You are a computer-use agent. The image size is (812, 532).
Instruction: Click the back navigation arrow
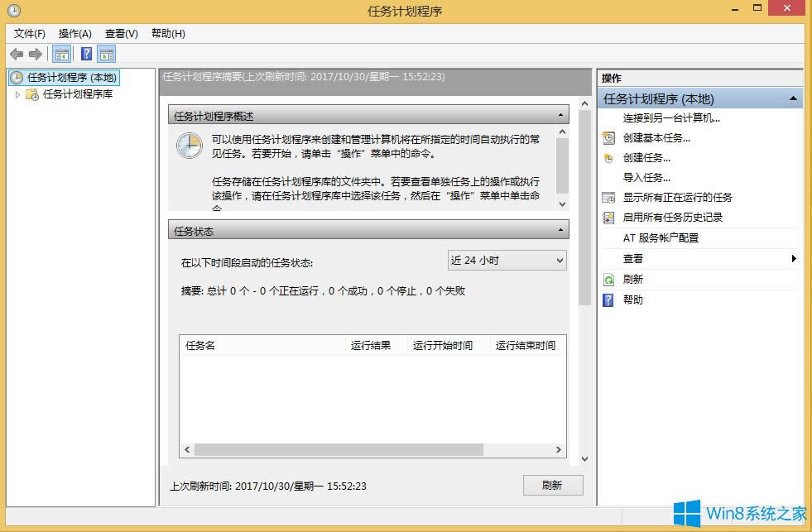tap(17, 54)
